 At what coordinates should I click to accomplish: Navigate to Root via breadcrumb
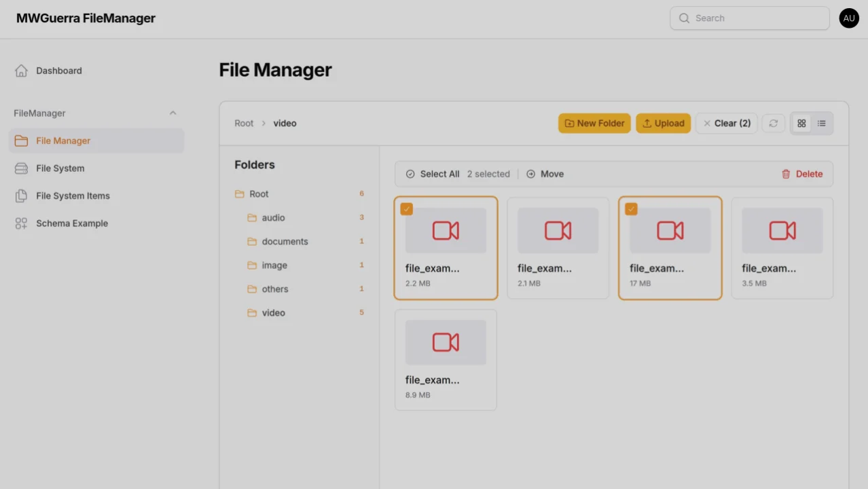point(244,123)
